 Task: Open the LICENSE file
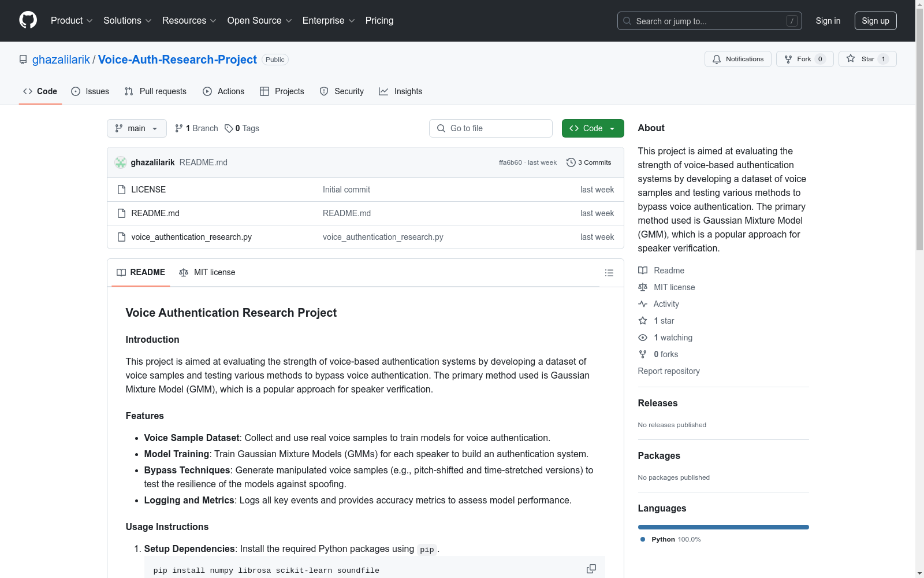click(x=148, y=190)
